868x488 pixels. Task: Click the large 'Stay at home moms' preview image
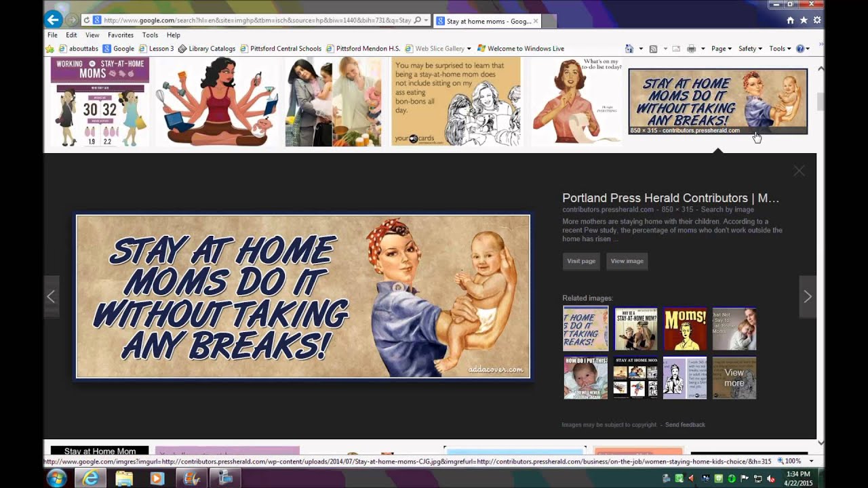pos(303,296)
